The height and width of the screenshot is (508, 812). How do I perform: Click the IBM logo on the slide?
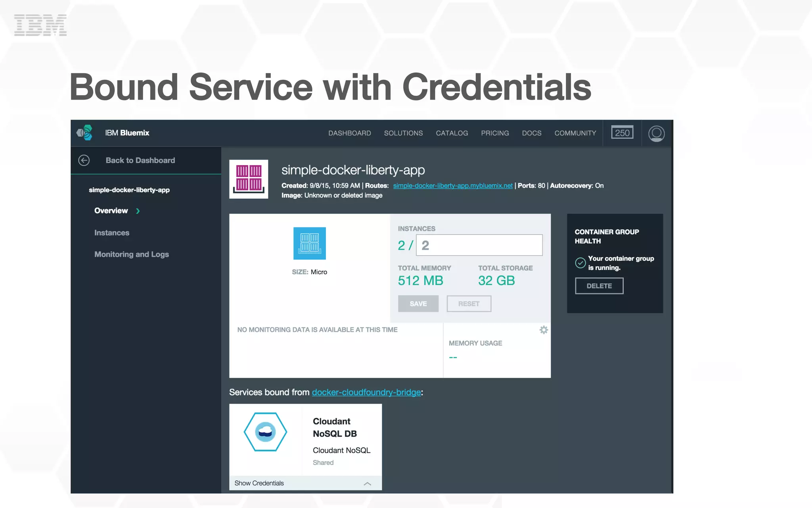(x=40, y=25)
